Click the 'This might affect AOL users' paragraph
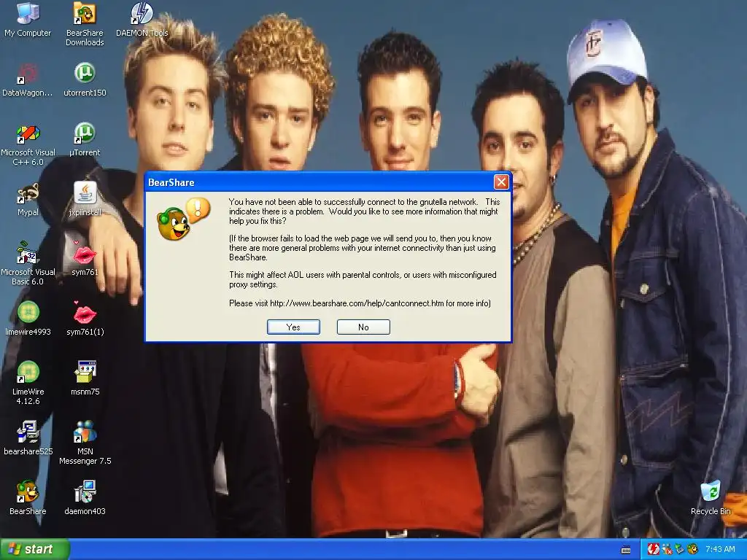 (363, 279)
